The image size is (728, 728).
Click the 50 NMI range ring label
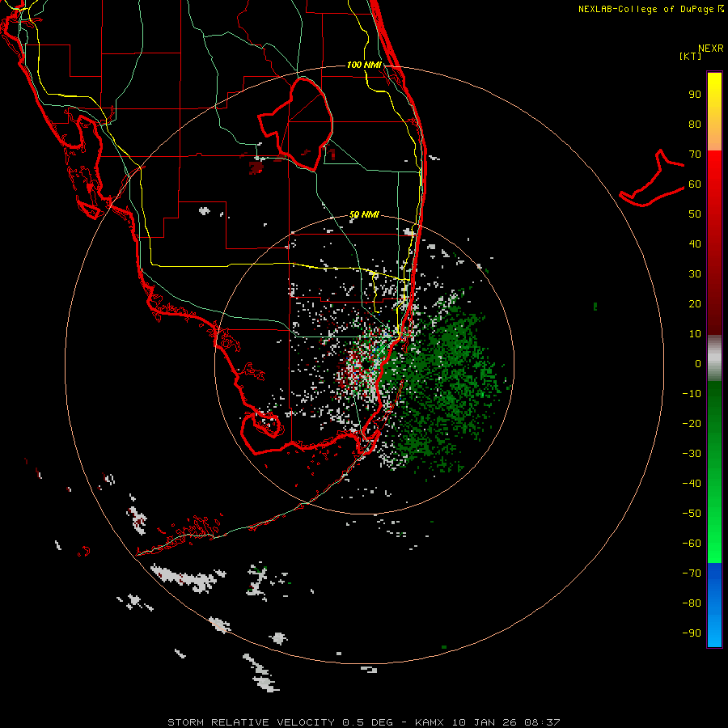(x=364, y=214)
